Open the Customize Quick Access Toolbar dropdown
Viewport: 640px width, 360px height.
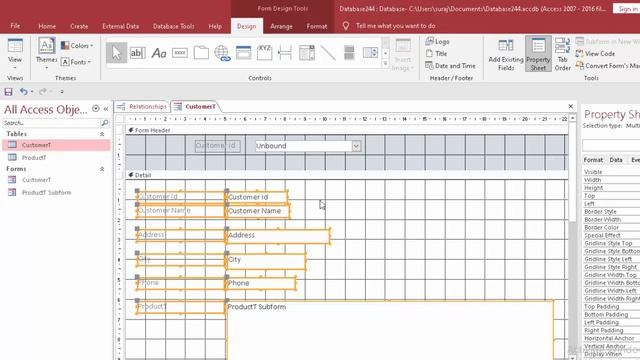[x=62, y=92]
